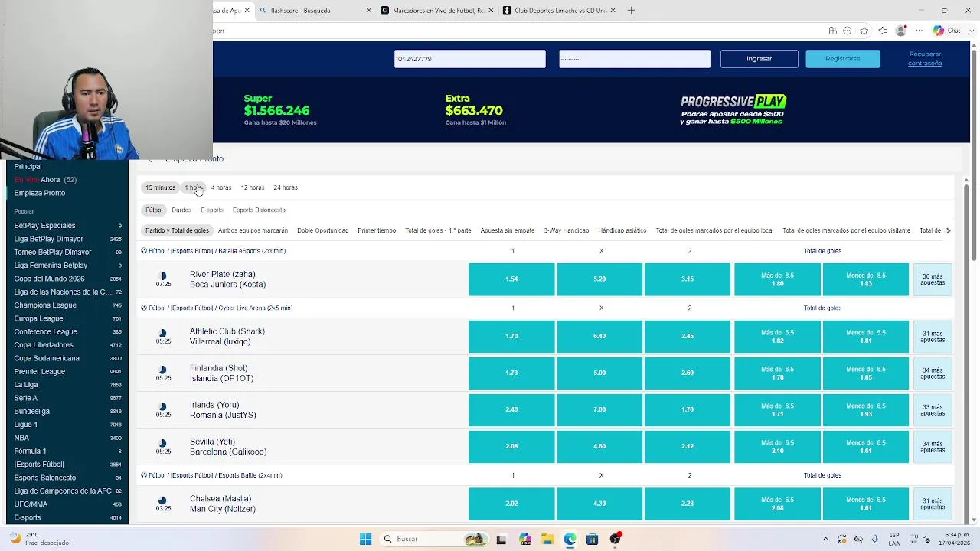The image size is (980, 551).
Task: Open OBS Studio from the taskbar
Action: [x=615, y=539]
